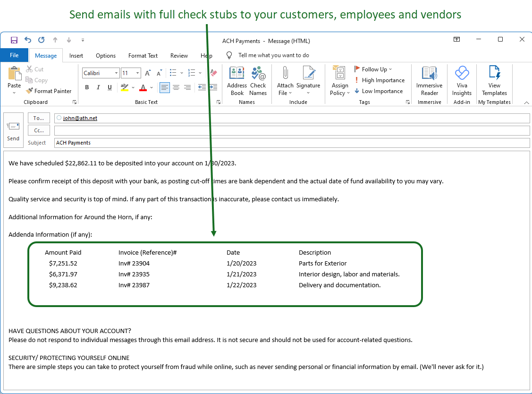Open the File tab
The height and width of the screenshot is (394, 532).
pyautogui.click(x=14, y=55)
